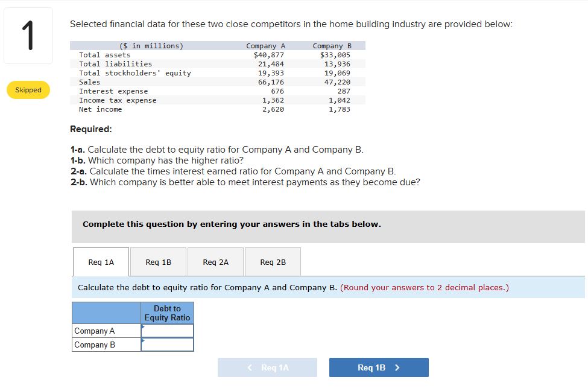Open the Req 2A tab
Viewport: 588px width, 391px height.
click(x=215, y=261)
